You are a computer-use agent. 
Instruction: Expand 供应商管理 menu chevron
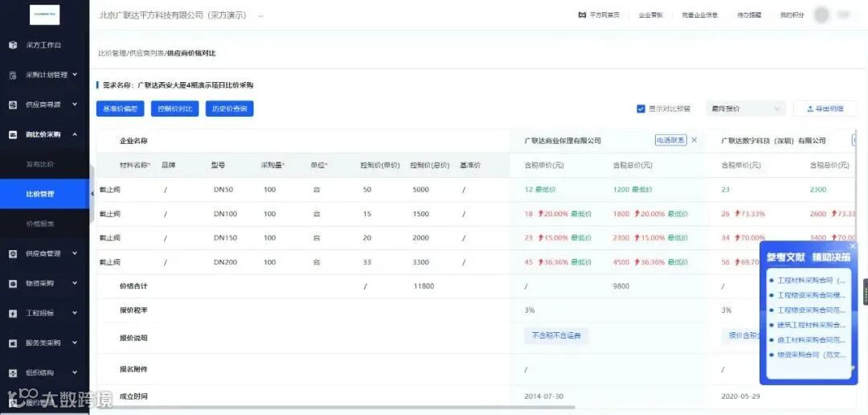tap(76, 254)
